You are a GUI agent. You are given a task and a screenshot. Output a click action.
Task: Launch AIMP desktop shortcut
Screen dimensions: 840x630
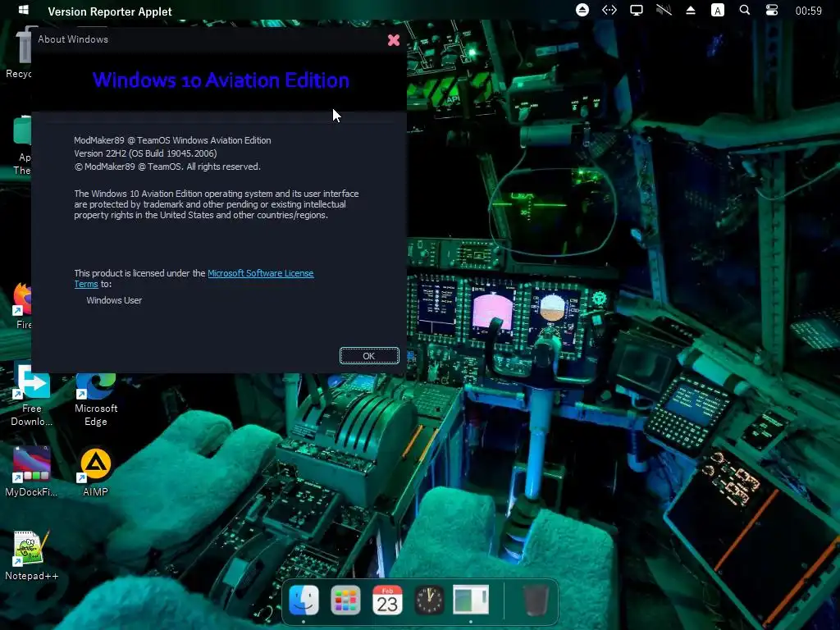(x=95, y=472)
